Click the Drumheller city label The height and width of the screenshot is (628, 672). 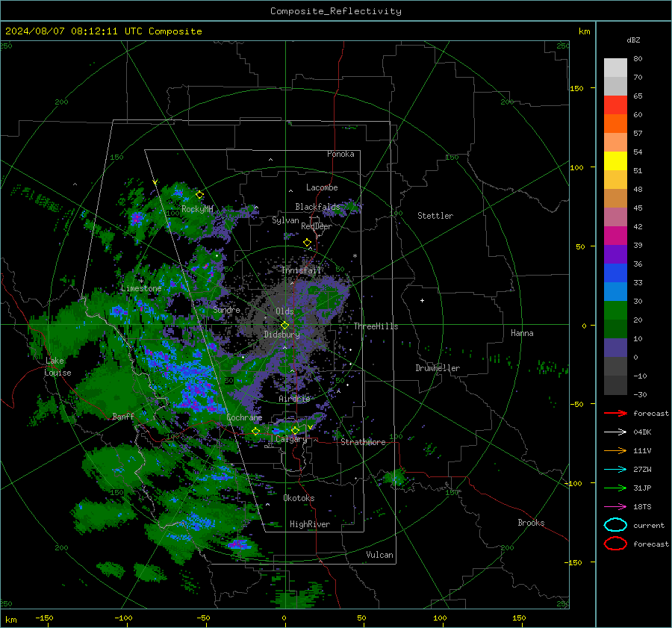(x=438, y=368)
